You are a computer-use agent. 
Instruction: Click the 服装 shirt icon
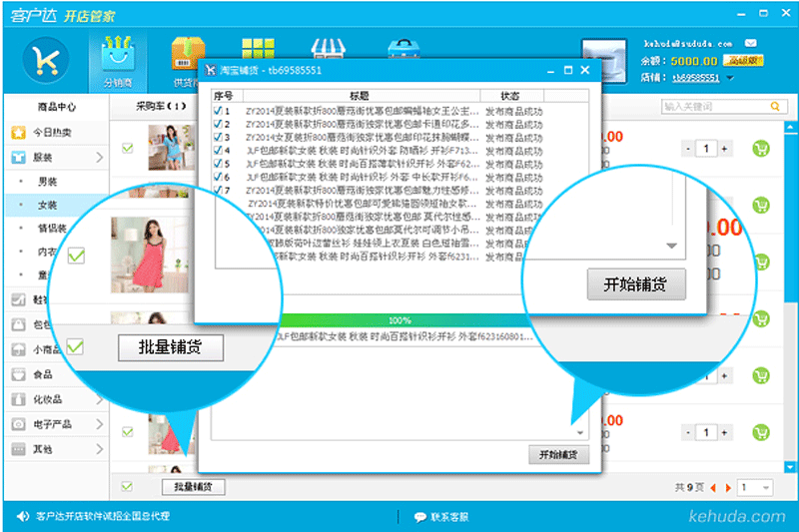coord(18,158)
